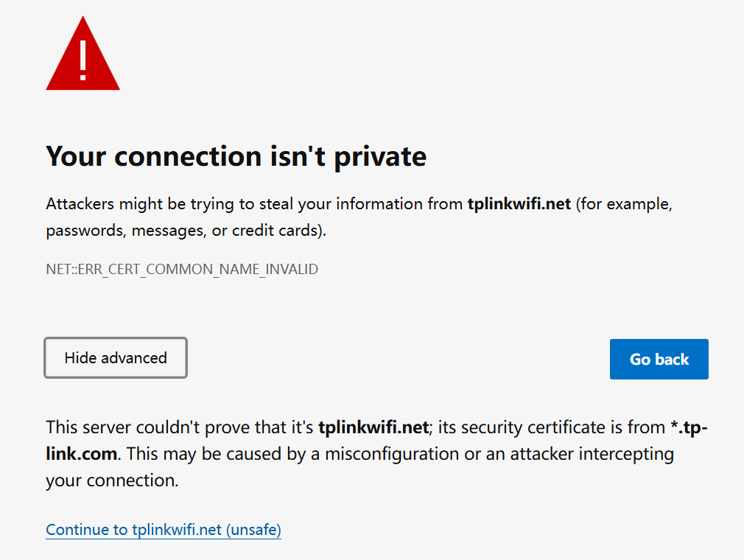Click the underlined unsafe continuation link
The image size is (744, 560).
pos(163,529)
